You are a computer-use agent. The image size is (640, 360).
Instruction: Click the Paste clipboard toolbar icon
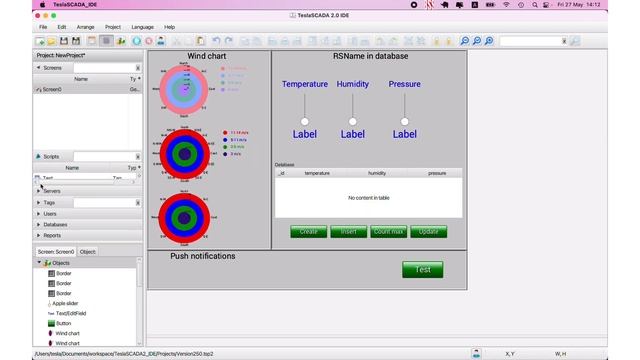(x=200, y=41)
